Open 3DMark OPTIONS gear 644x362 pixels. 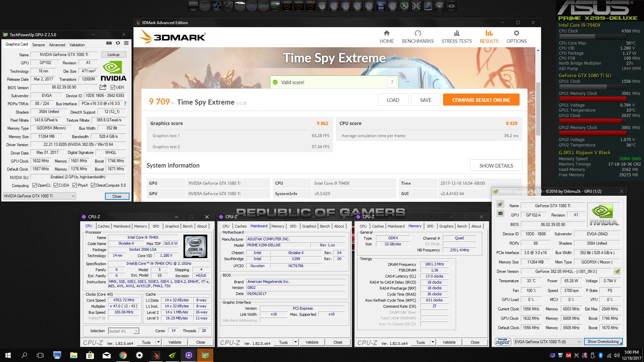pyautogui.click(x=517, y=37)
